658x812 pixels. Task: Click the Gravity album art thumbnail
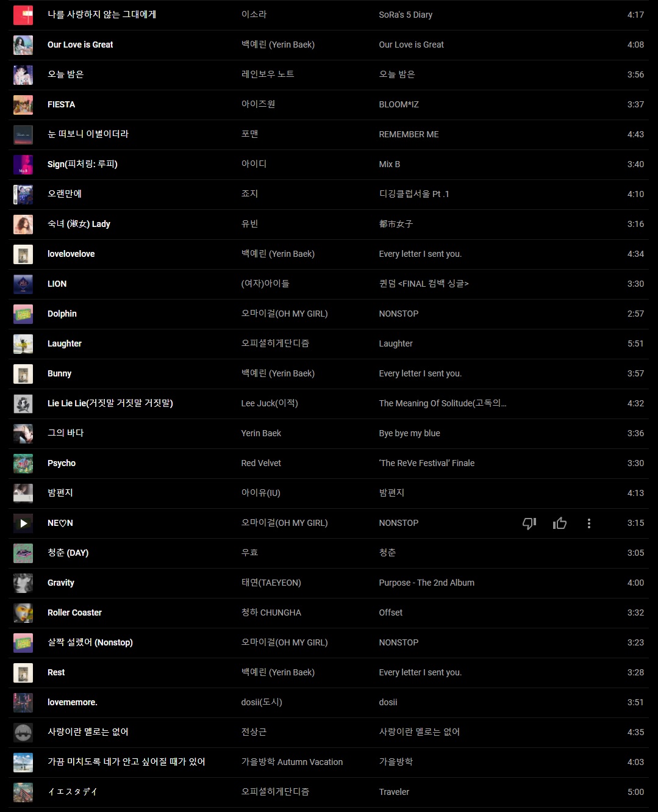pos(23,583)
